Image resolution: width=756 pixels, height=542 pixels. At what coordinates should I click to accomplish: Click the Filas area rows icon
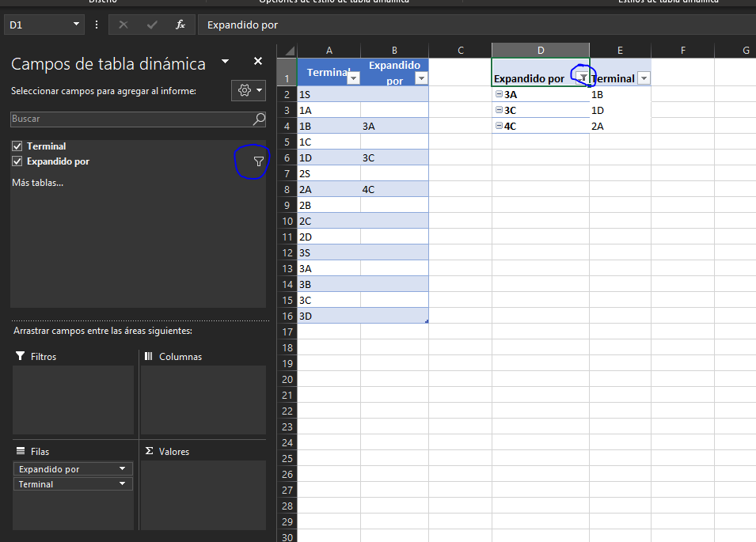pyautogui.click(x=21, y=451)
